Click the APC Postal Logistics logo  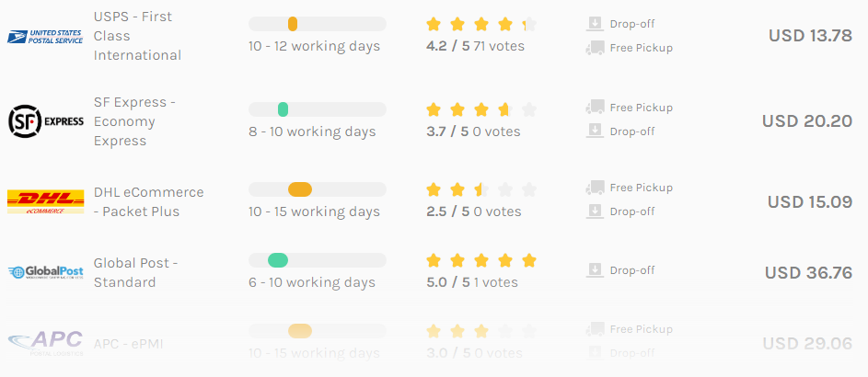pos(45,343)
